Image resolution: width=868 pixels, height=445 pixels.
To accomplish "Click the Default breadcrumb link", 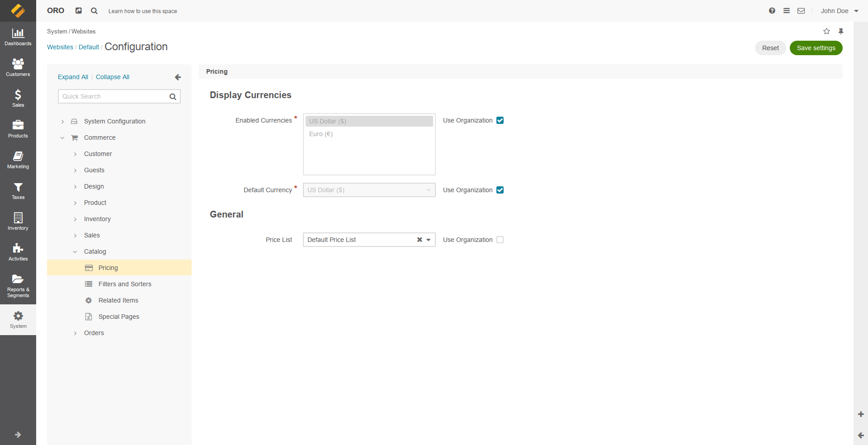I will pos(89,47).
